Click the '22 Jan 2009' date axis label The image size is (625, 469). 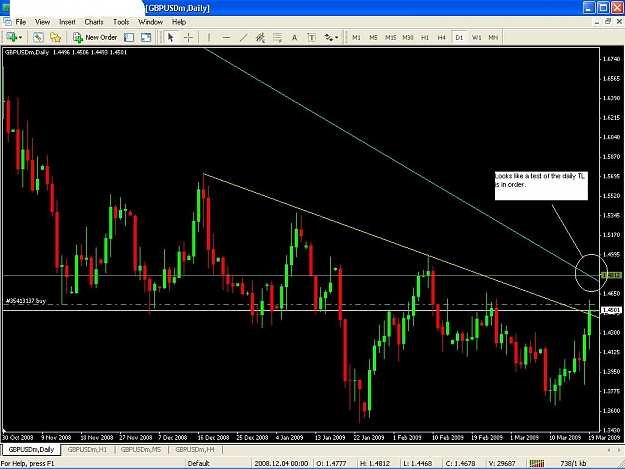pyautogui.click(x=369, y=438)
